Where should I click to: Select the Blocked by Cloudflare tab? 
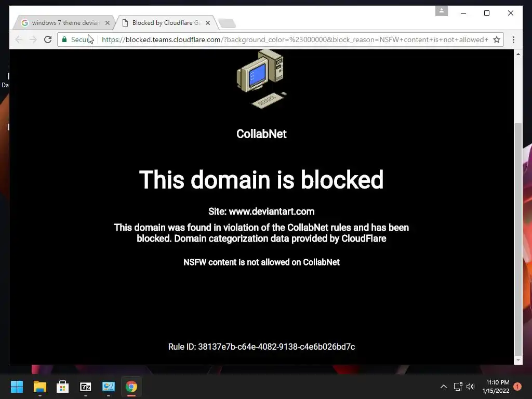(x=166, y=23)
